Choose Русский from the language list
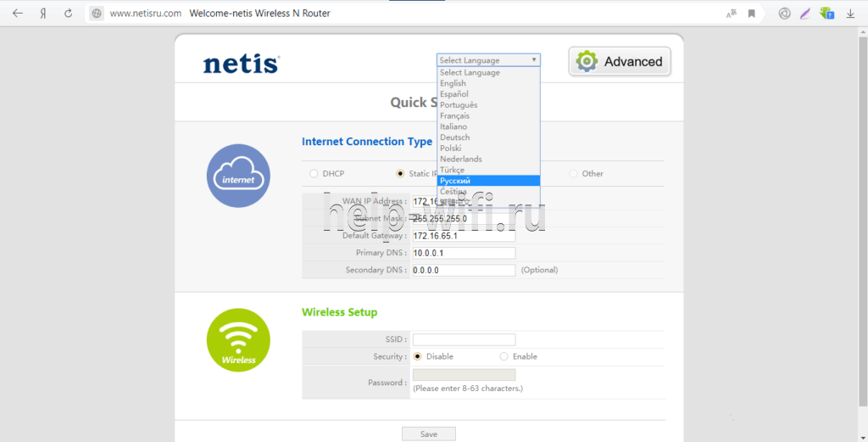Image resolution: width=868 pixels, height=442 pixels. [488, 181]
